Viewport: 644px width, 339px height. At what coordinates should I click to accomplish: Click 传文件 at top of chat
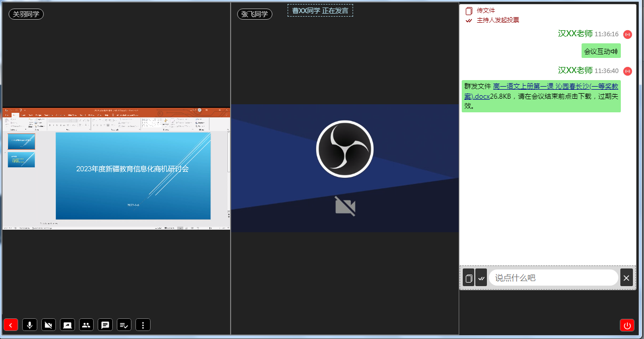click(x=485, y=11)
